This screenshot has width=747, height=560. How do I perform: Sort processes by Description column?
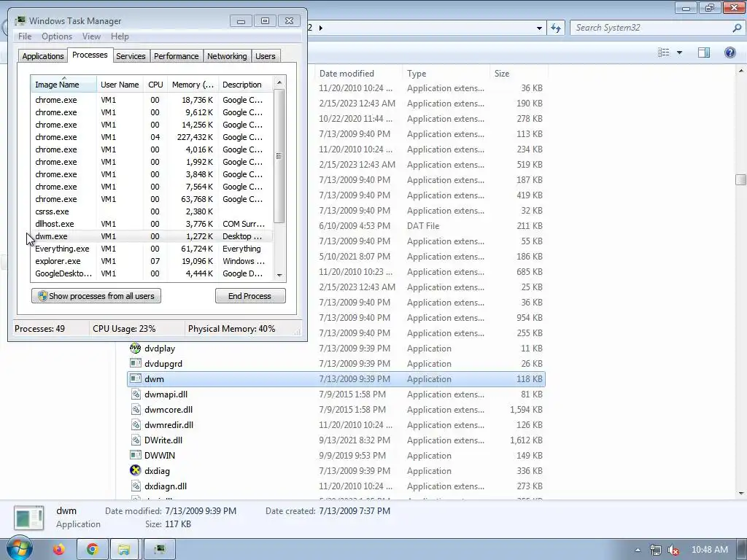245,85
